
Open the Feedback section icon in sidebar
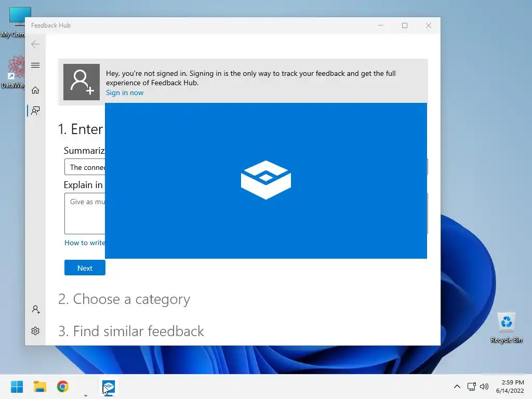(x=35, y=111)
